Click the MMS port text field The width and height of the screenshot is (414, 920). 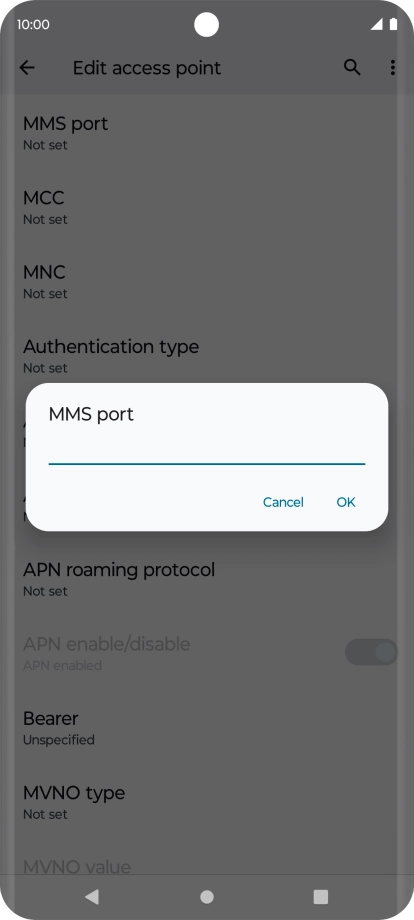pos(206,452)
